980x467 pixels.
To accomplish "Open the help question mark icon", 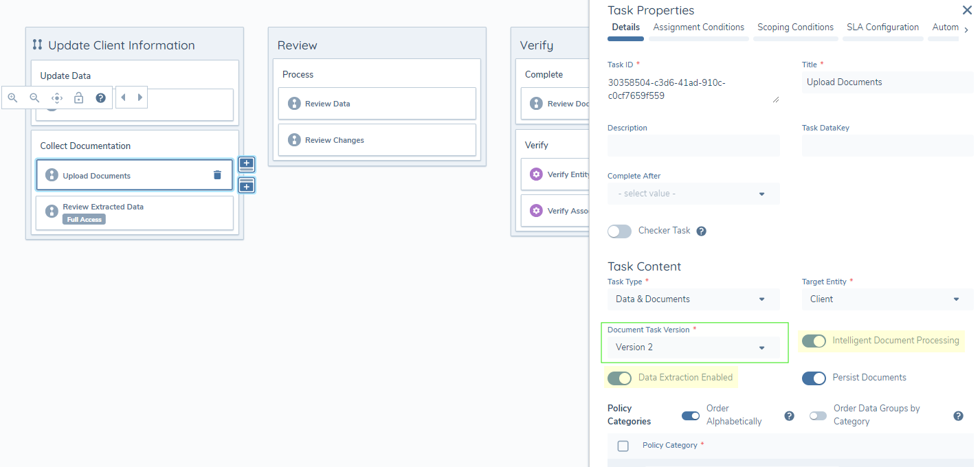I will click(100, 98).
